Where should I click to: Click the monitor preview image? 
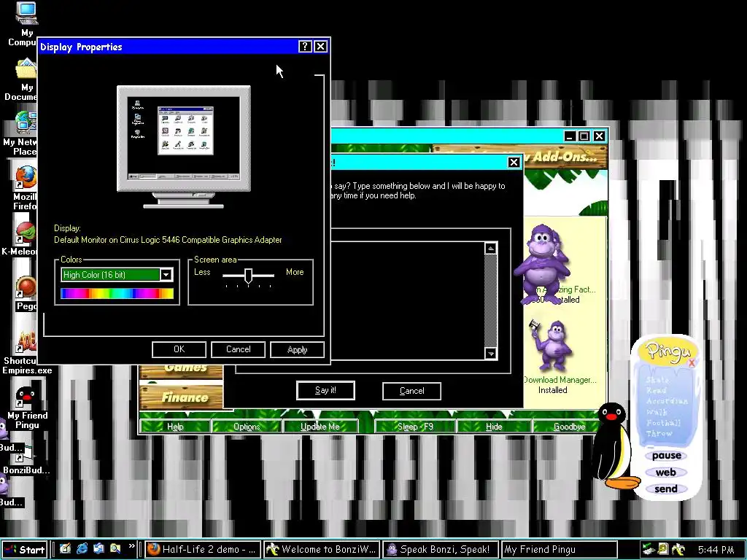[x=184, y=147]
